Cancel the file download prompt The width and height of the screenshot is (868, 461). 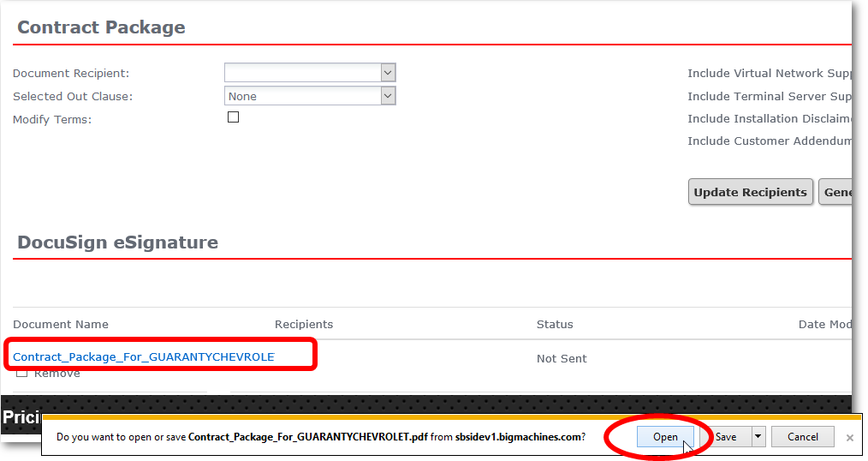[x=803, y=437]
